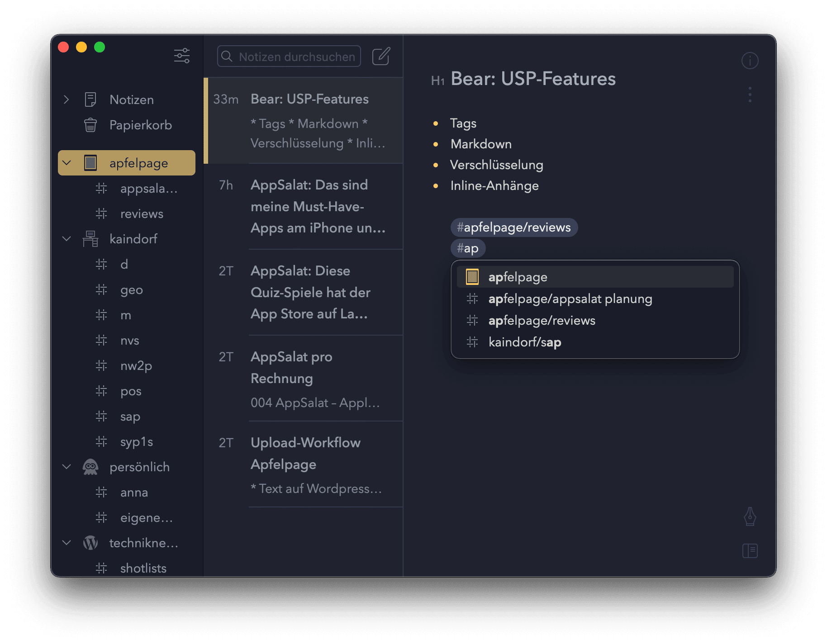Viewport: 827px width, 644px height.
Task: Open note AppSalat pro Rechnung
Action: [303, 378]
